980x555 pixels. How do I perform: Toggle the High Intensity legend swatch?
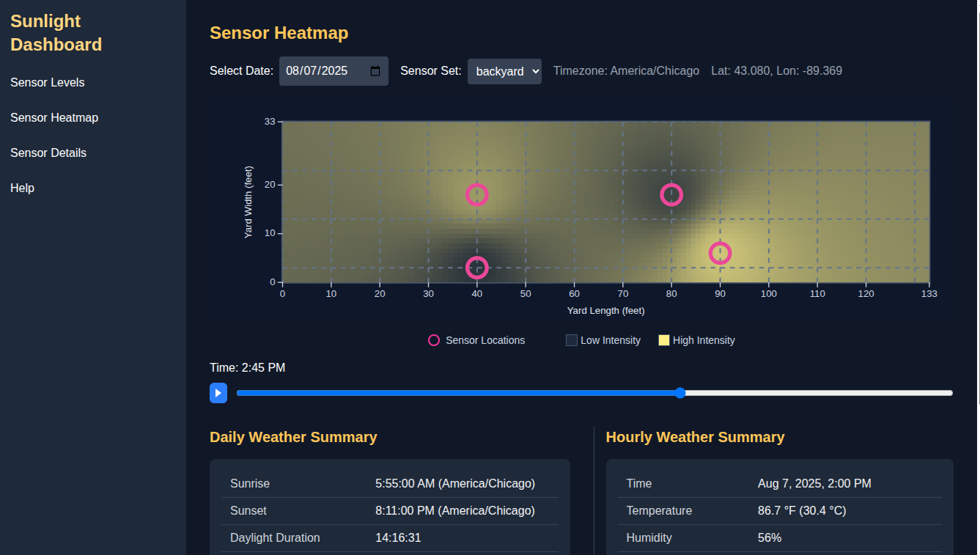pyautogui.click(x=664, y=340)
